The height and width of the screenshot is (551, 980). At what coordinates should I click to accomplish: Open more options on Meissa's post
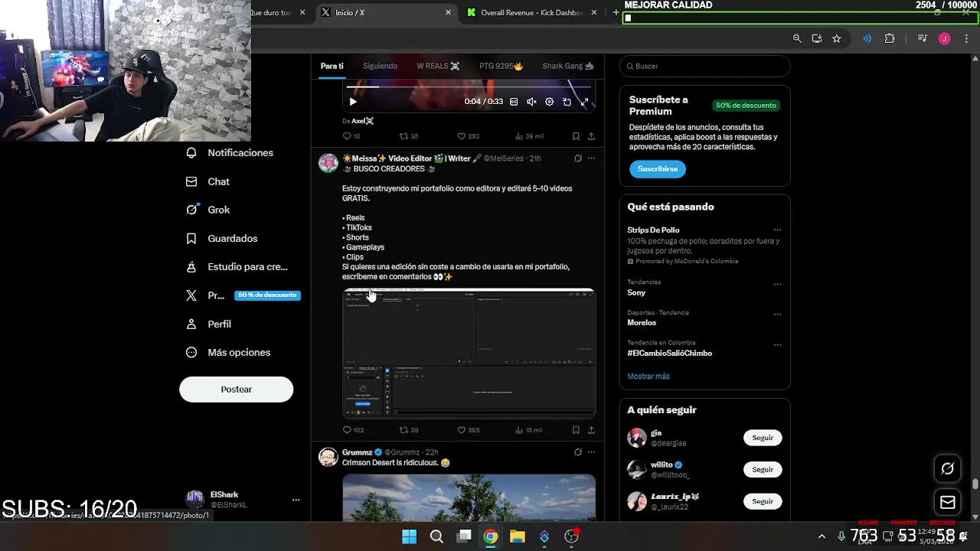pos(591,158)
